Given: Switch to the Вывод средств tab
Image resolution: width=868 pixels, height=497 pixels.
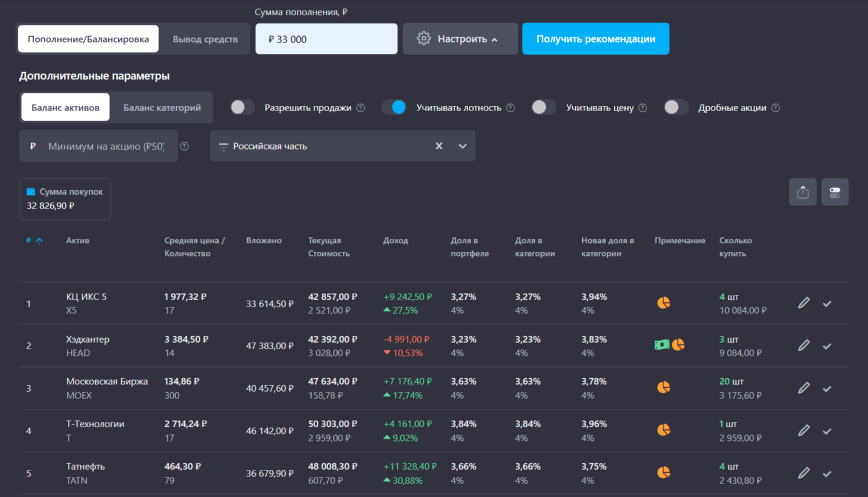Looking at the screenshot, I should (205, 39).
